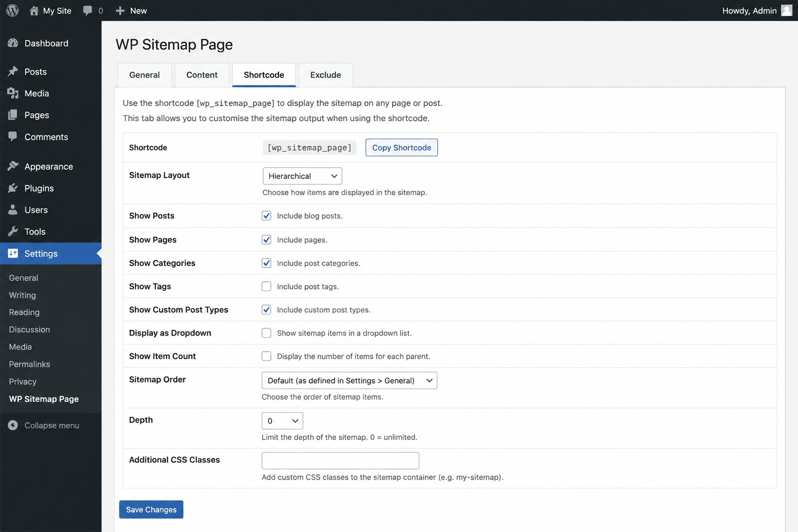Open Discussion settings submenu link

pos(29,329)
